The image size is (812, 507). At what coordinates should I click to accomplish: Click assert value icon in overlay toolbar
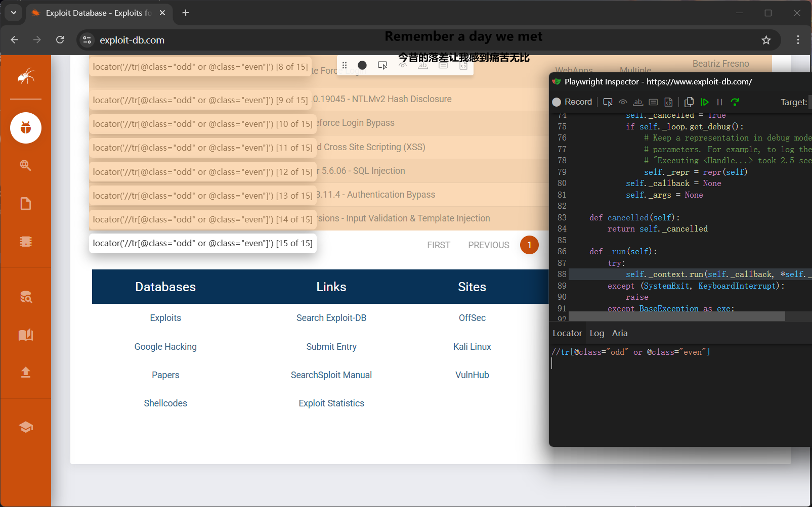(x=443, y=65)
